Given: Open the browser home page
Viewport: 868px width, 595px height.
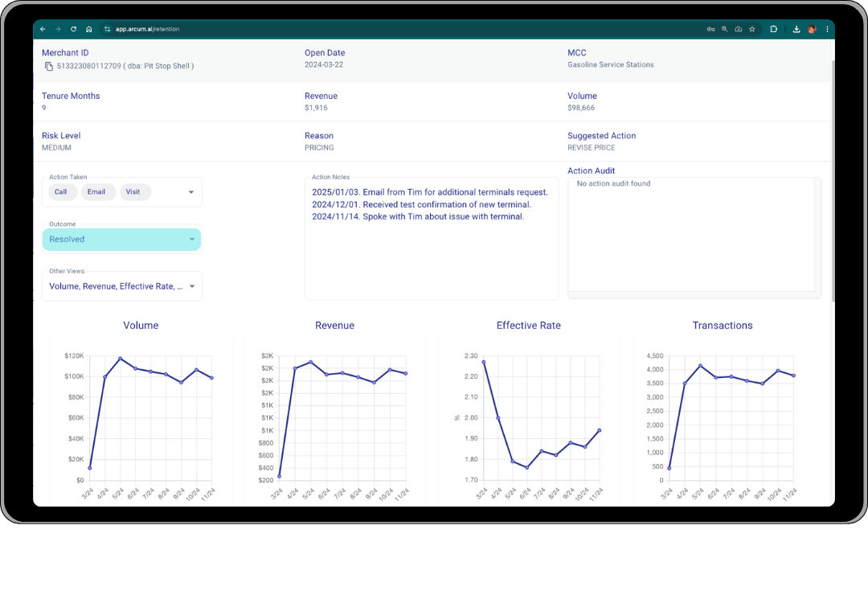Looking at the screenshot, I should coord(88,29).
